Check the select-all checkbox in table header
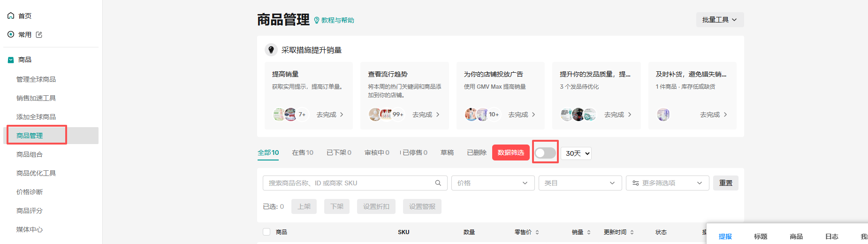 tap(266, 232)
